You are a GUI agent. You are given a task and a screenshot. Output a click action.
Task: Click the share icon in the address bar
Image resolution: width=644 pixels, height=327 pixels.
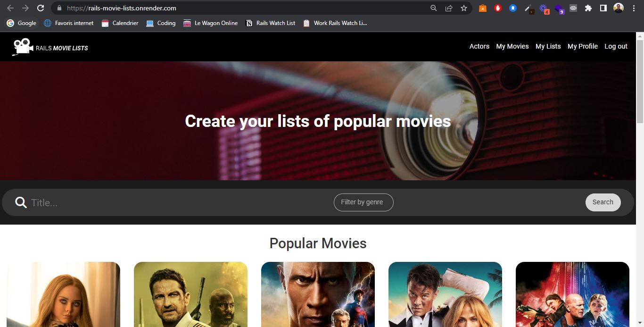click(448, 8)
